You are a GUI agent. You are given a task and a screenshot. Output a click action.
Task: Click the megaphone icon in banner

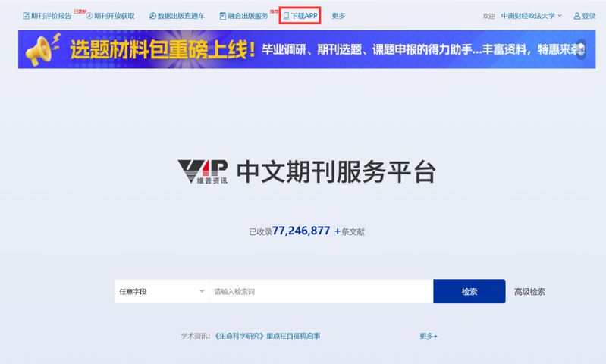point(42,50)
